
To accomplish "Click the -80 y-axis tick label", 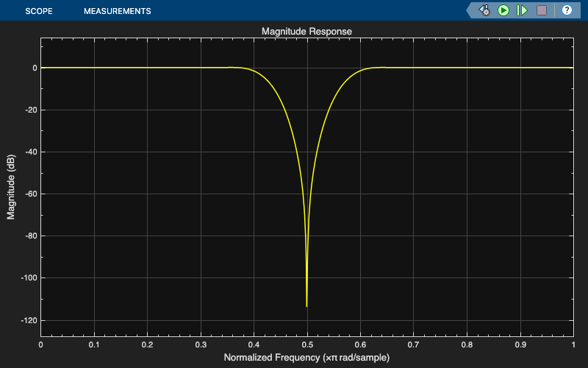I will tap(30, 236).
